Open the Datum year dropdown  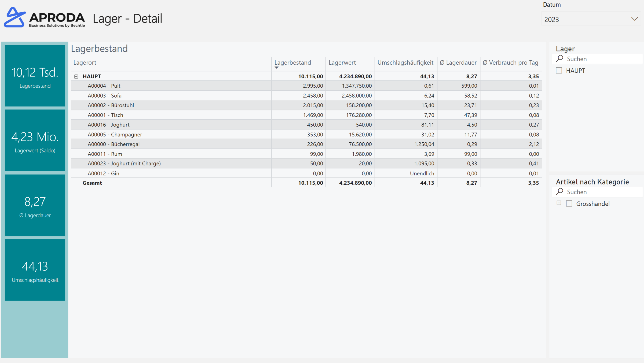634,19
